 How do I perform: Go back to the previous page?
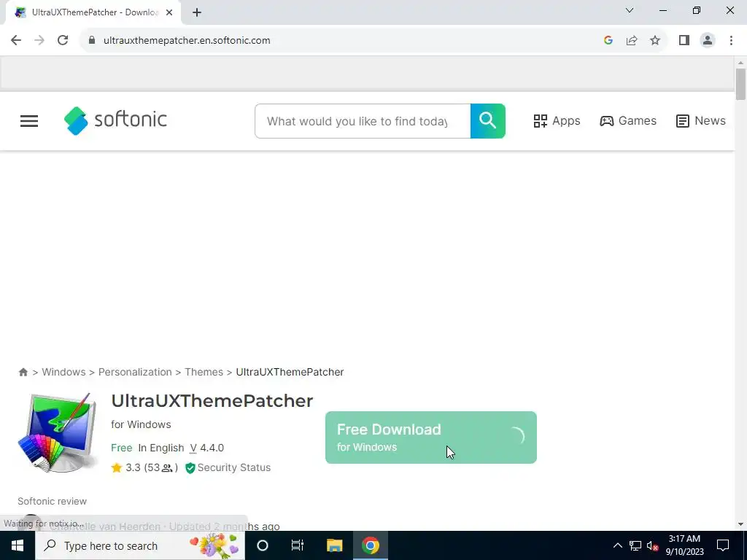(16, 41)
